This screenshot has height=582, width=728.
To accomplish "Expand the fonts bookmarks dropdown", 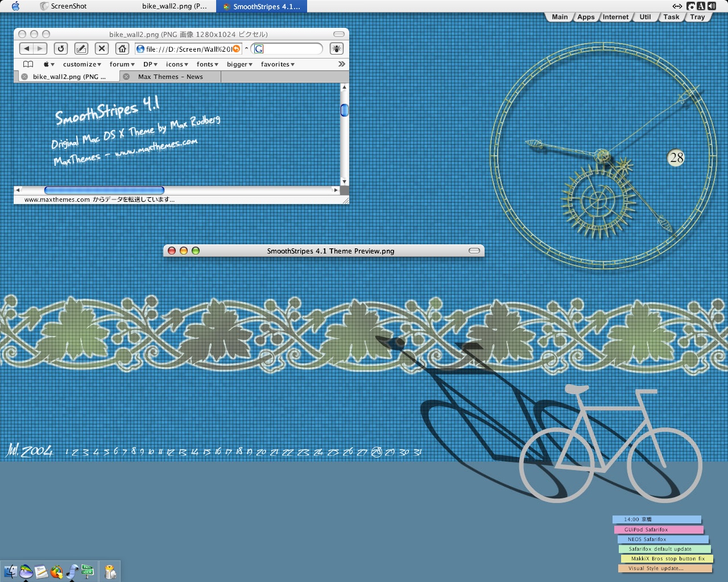I will 207,64.
